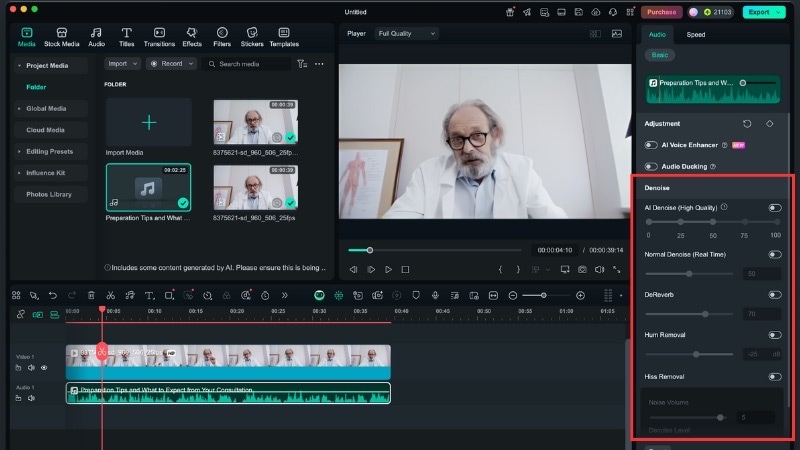Split clip with scissors icon
Screen dimensions: 800x450
pyautogui.click(x=110, y=295)
